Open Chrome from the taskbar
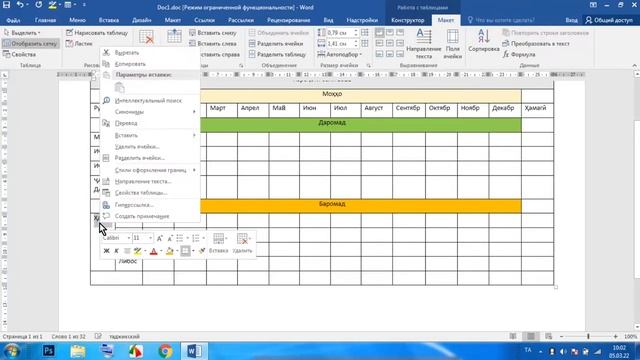Image resolution: width=640 pixels, height=360 pixels. pyautogui.click(x=165, y=351)
